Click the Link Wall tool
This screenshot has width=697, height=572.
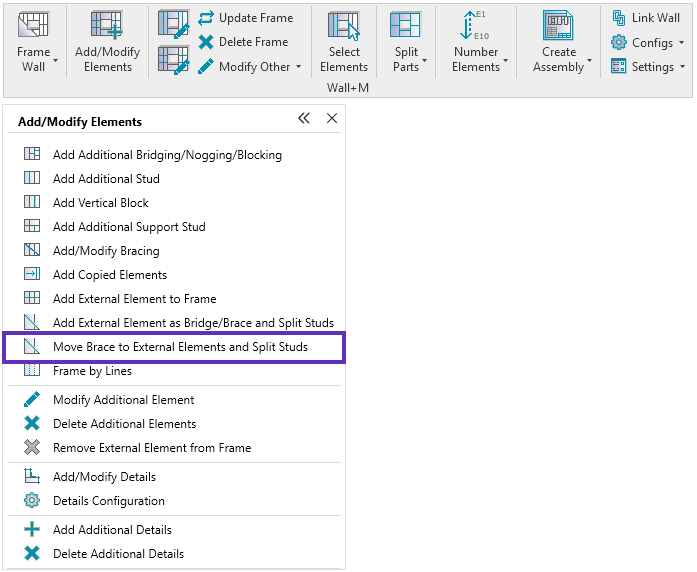coord(645,18)
